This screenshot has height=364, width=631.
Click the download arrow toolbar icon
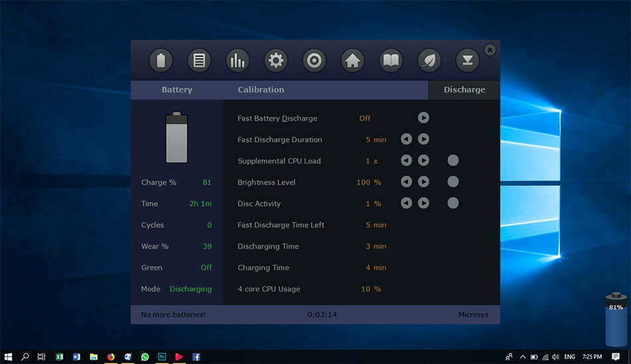tap(468, 61)
